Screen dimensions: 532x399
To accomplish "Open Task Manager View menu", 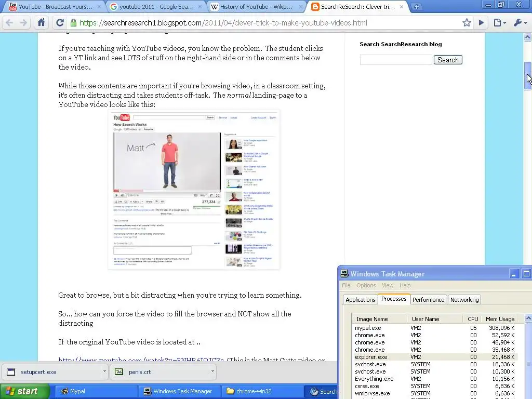I will click(x=388, y=285).
